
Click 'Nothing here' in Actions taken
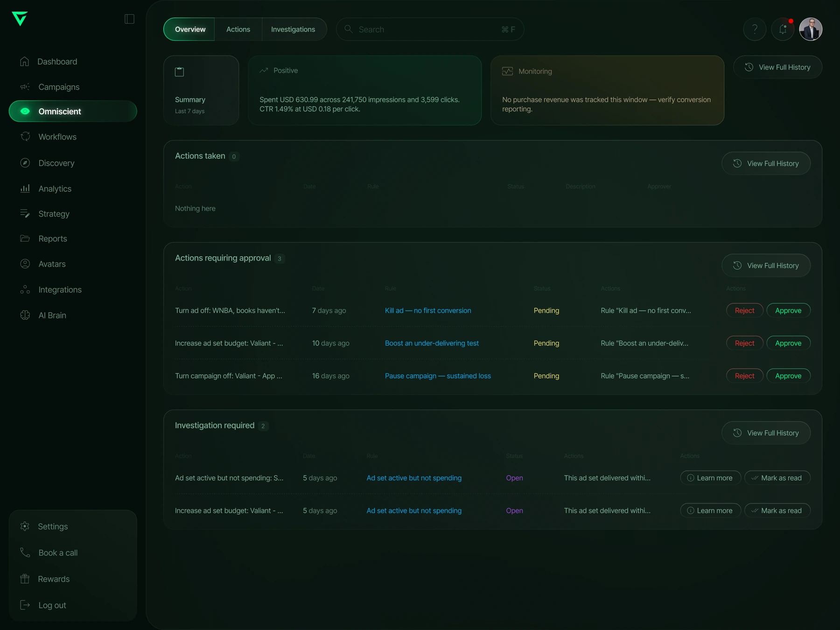tap(195, 209)
